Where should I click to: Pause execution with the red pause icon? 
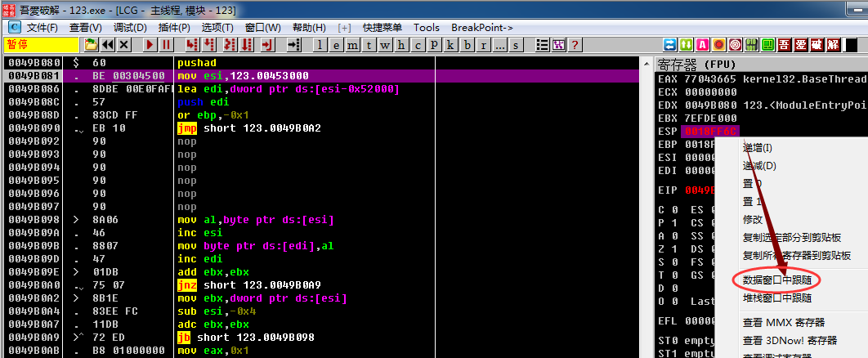(166, 45)
